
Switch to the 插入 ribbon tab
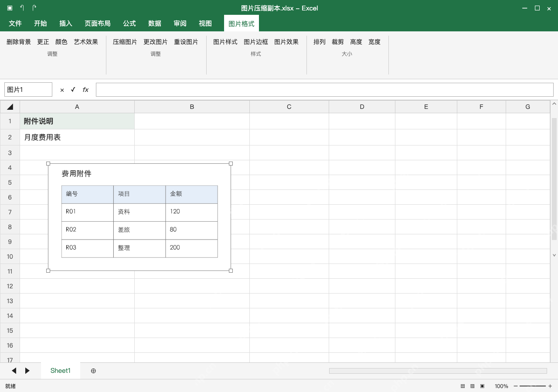pos(66,24)
